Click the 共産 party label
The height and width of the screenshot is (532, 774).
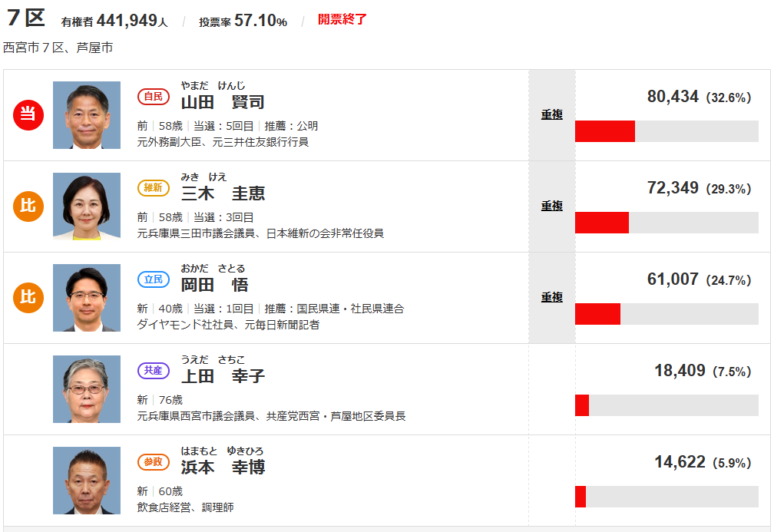click(154, 371)
